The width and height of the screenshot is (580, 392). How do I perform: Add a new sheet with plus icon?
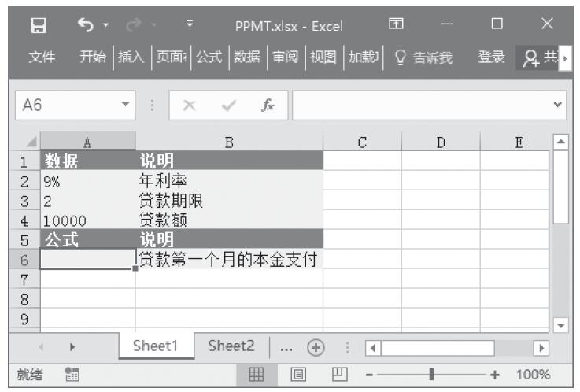316,347
